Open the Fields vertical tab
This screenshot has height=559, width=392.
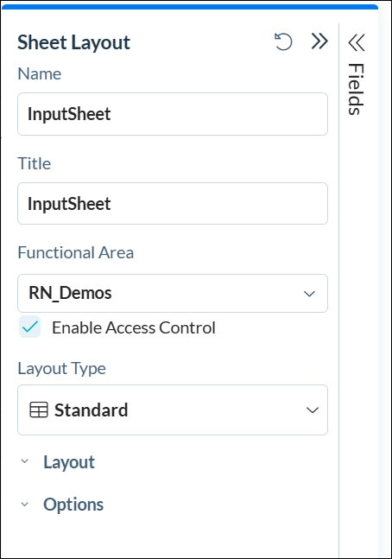pyautogui.click(x=356, y=89)
